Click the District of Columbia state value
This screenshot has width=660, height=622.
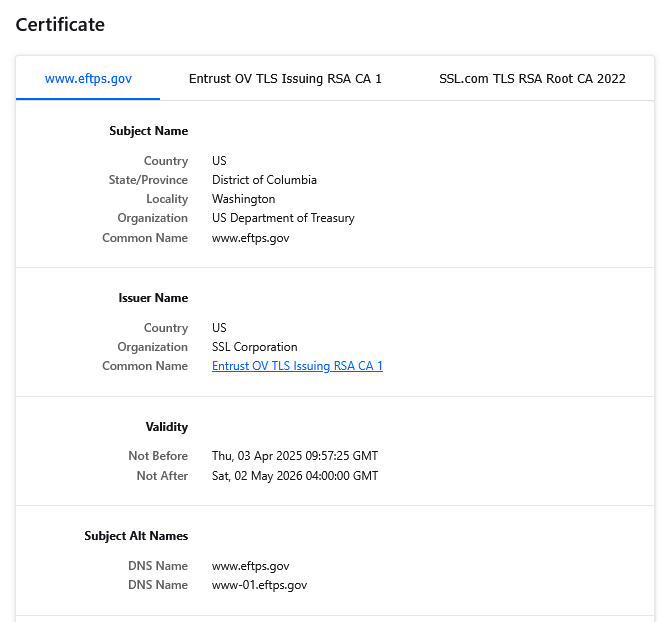pos(264,180)
